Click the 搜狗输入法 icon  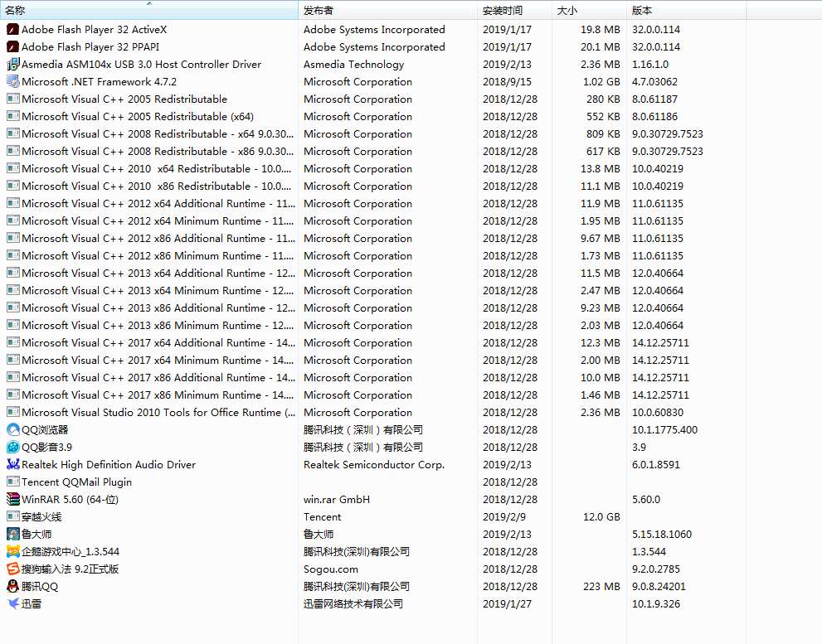click(x=12, y=569)
